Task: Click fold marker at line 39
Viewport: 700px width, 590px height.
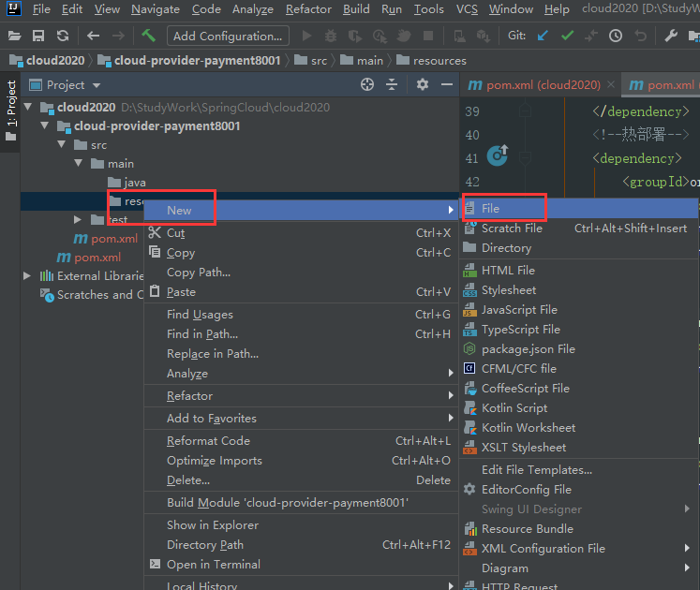Action: pos(526,111)
